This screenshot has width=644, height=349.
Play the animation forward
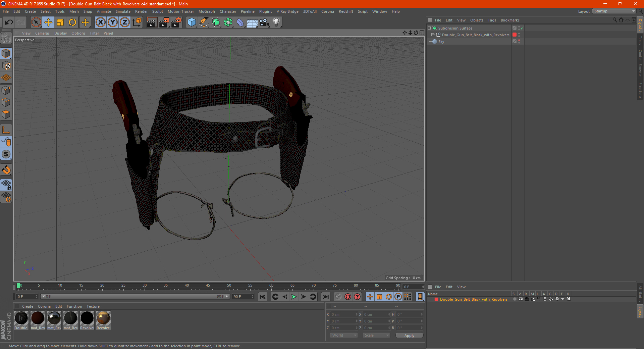294,297
